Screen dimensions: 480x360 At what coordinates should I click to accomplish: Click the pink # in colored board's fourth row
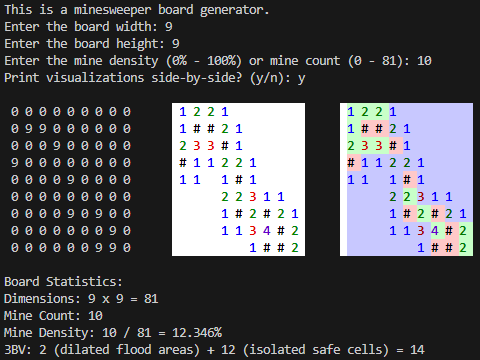[351, 163]
